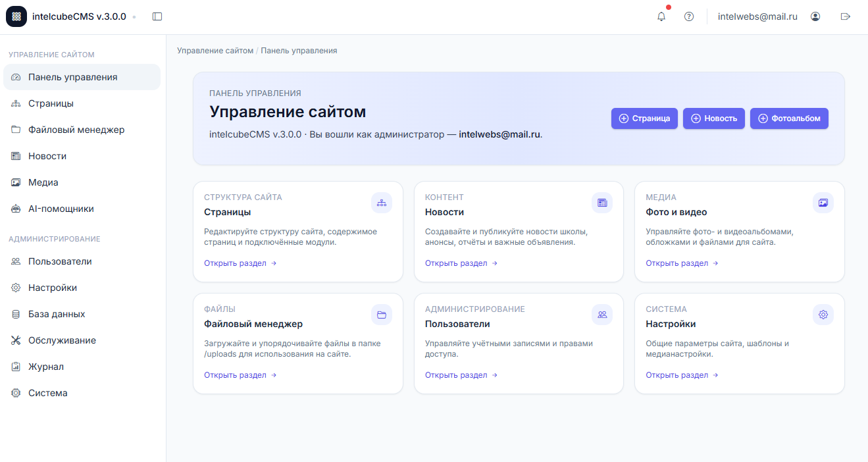
Task: Click the intelcubeCMS logo icon
Action: coord(16,16)
